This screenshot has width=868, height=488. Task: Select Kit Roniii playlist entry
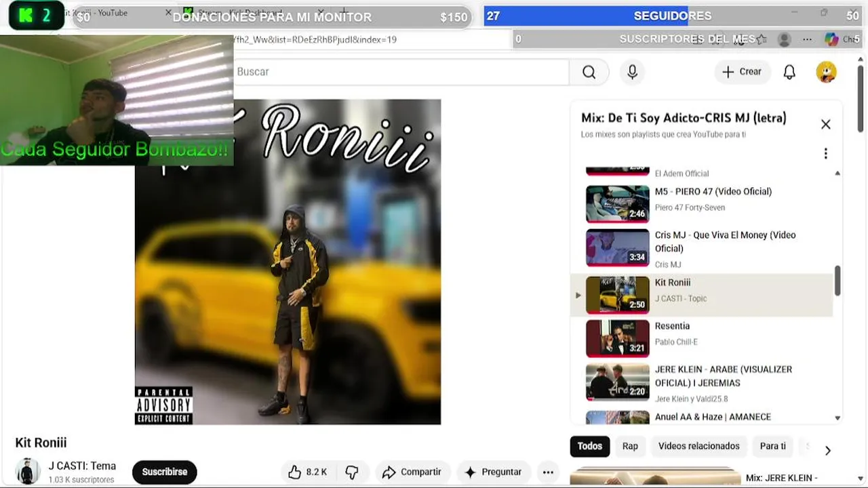(x=702, y=295)
